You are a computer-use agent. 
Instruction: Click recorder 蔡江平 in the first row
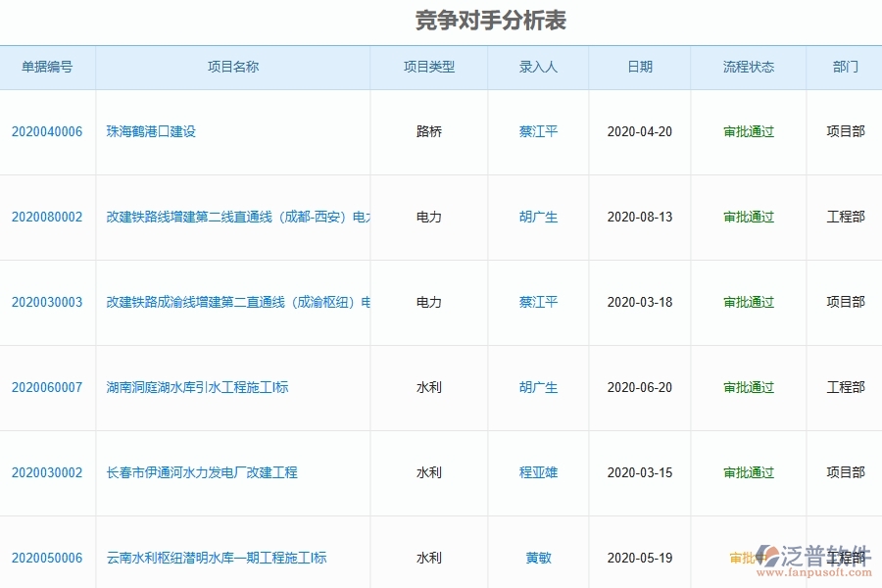(x=537, y=131)
